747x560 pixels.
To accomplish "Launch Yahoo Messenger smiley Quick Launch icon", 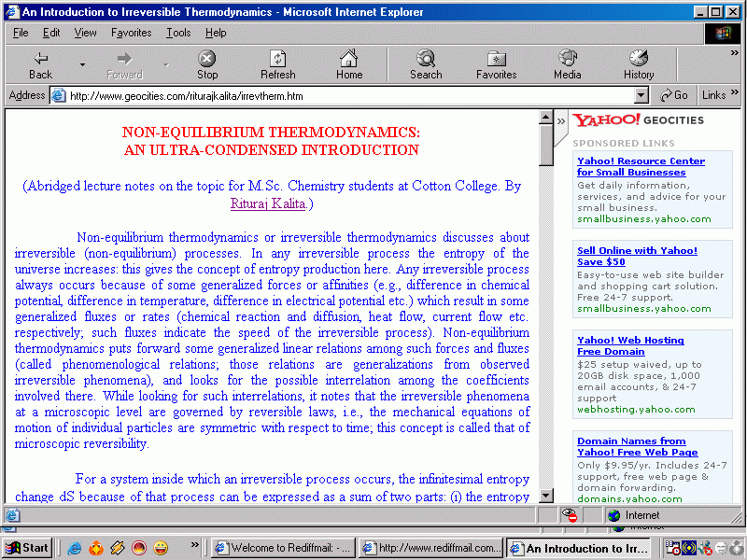I will tap(161, 549).
